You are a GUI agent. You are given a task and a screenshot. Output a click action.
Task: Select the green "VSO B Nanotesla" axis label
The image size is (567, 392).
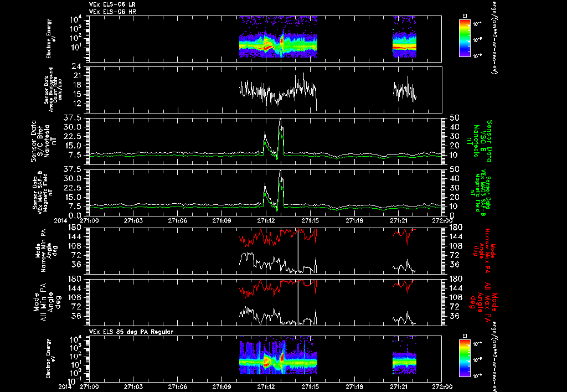tap(481, 141)
